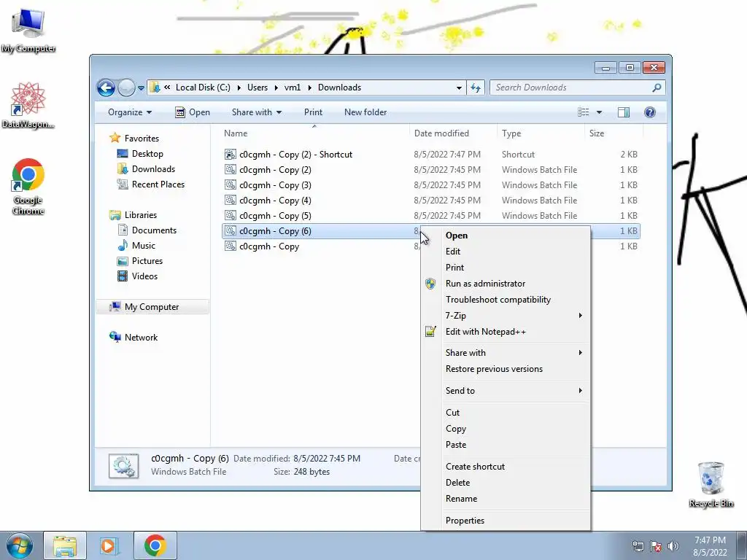
Task: Toggle the preview pane icon
Action: 623,112
